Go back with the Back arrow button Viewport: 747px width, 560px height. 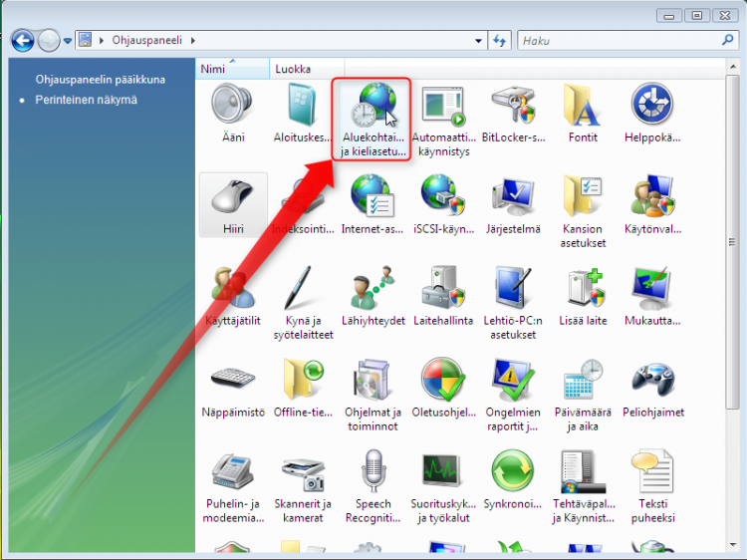point(22,41)
